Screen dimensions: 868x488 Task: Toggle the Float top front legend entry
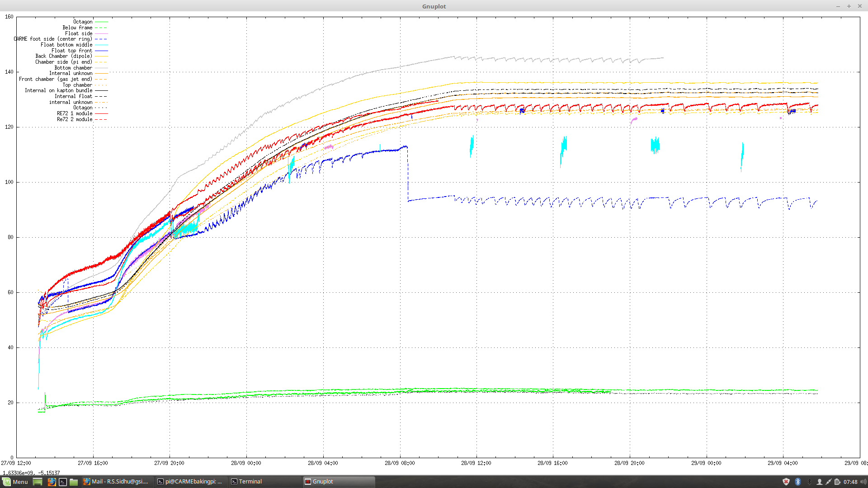71,51
